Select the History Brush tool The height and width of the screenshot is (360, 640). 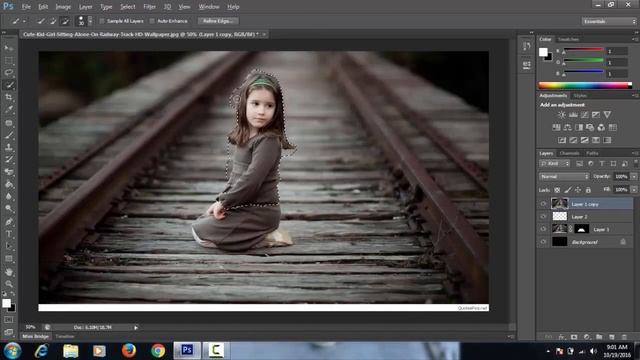tap(9, 159)
